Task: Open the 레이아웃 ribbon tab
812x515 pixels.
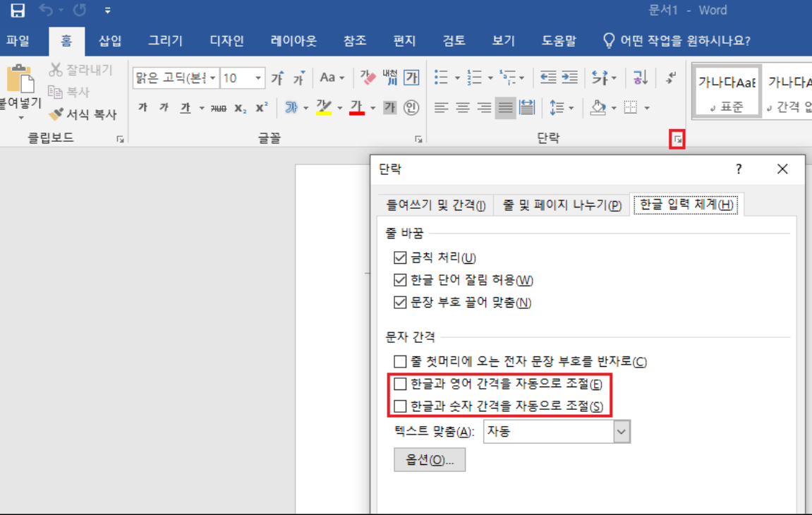Action: [x=293, y=41]
